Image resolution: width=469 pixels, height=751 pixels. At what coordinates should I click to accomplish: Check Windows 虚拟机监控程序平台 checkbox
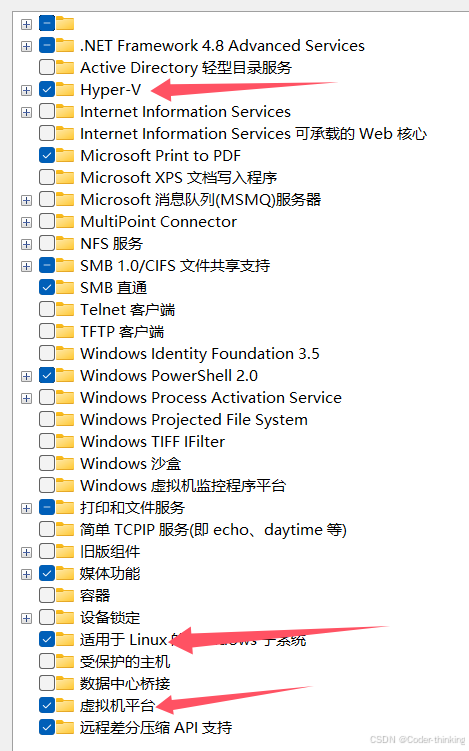(47, 485)
